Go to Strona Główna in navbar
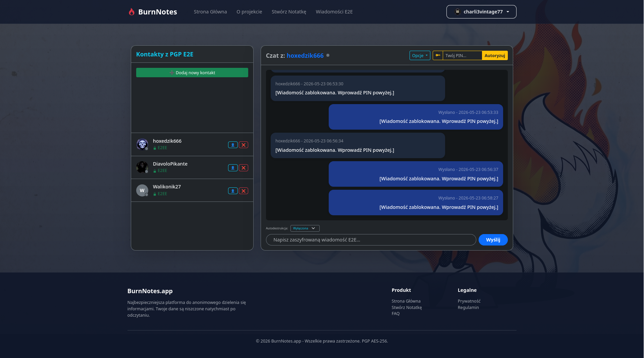This screenshot has height=358, width=644. (x=210, y=12)
